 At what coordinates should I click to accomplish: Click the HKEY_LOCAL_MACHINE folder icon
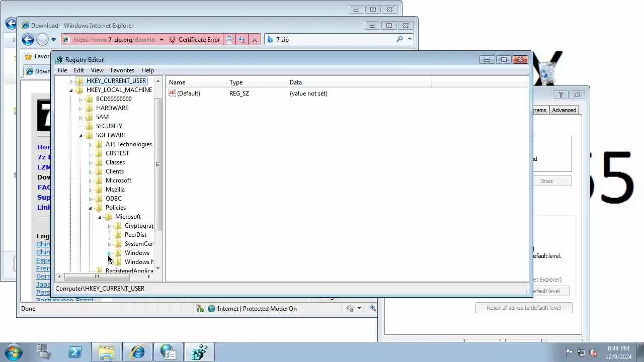pyautogui.click(x=80, y=90)
